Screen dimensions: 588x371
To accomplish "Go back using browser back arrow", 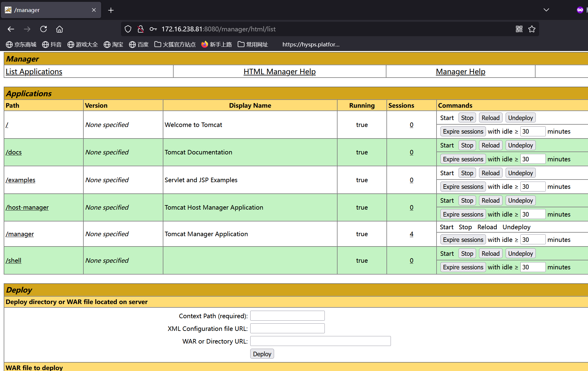I will [11, 29].
